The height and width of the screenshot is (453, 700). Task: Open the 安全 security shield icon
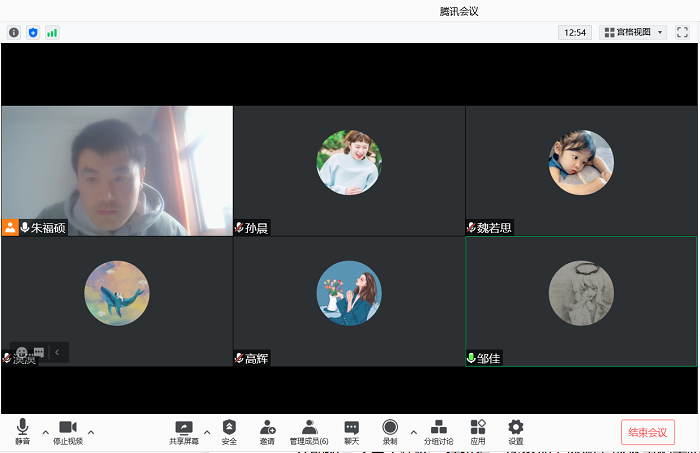tap(229, 431)
